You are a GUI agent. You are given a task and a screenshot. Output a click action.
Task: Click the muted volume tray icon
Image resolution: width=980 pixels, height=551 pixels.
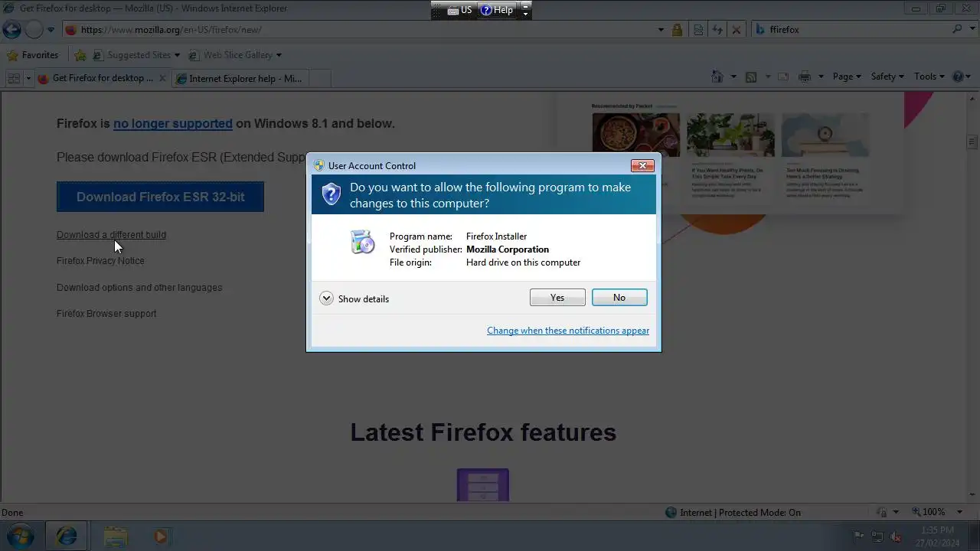[x=896, y=536]
